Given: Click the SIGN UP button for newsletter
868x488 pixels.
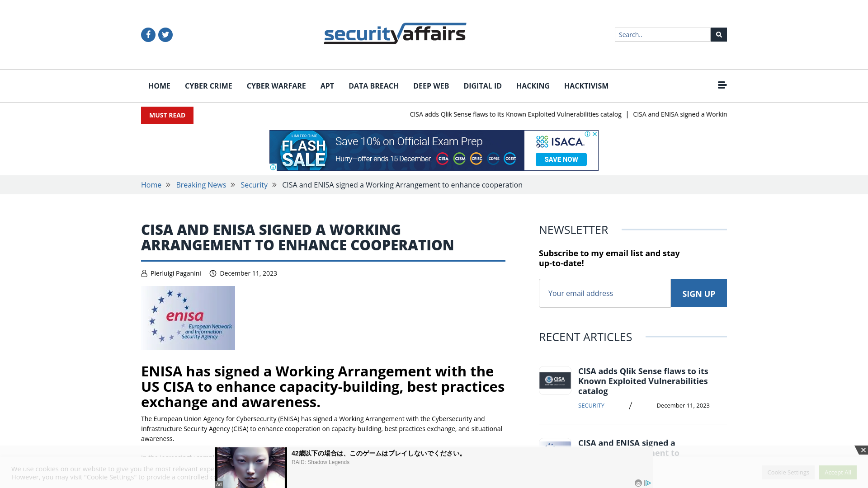Looking at the screenshot, I should click(x=698, y=292).
